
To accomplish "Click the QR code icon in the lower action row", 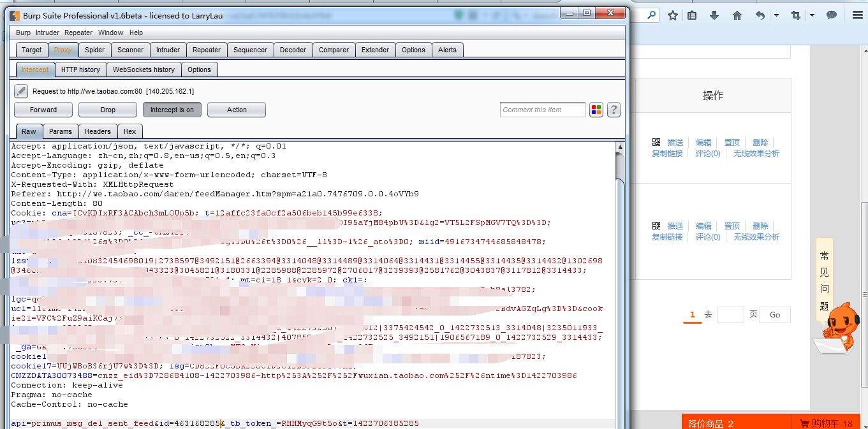I will 656,226.
